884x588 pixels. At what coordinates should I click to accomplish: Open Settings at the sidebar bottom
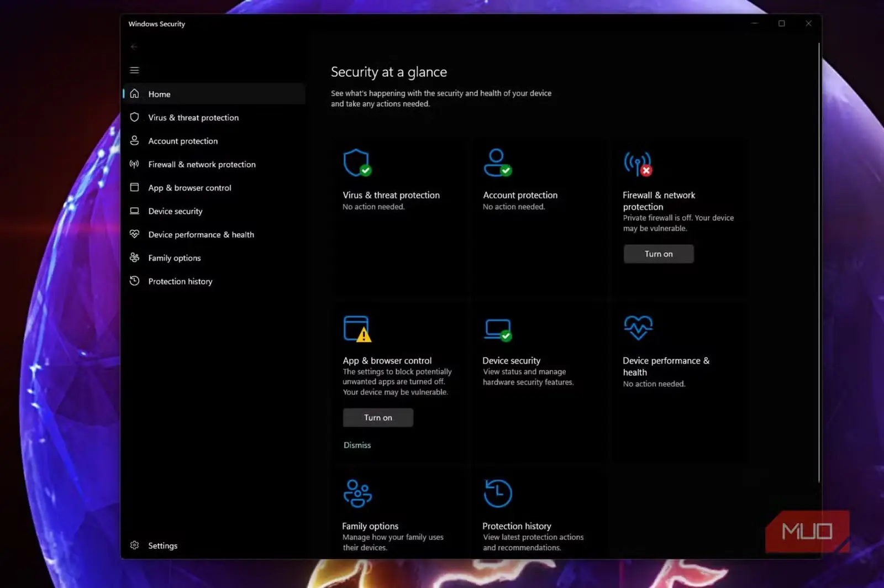[x=214, y=545]
